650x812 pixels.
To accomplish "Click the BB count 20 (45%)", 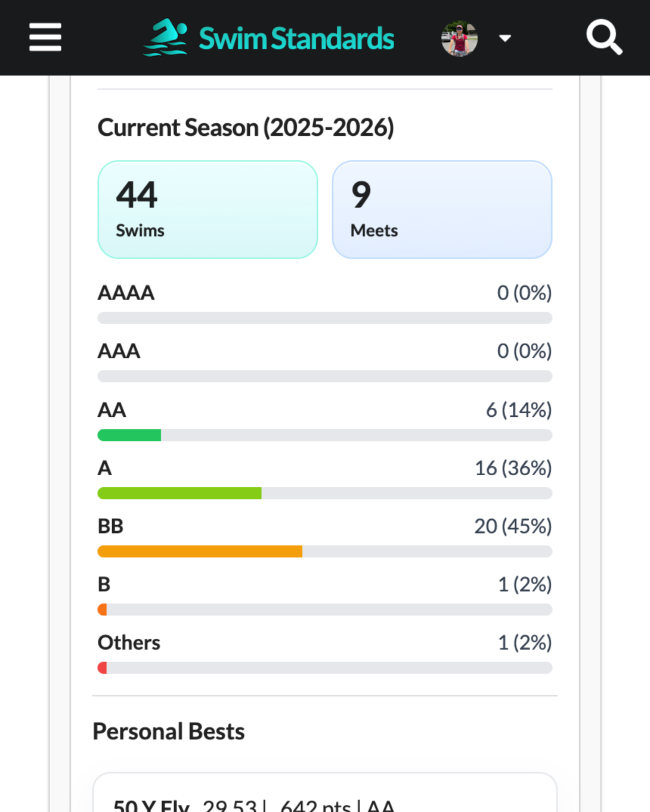I will [x=513, y=526].
